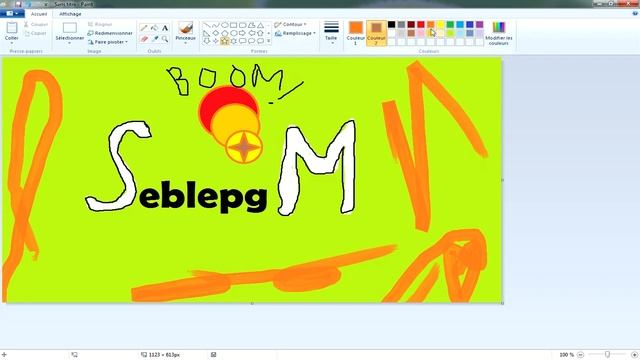Pick the dark red color swatch
This screenshot has width=640, height=360.
point(411,24)
